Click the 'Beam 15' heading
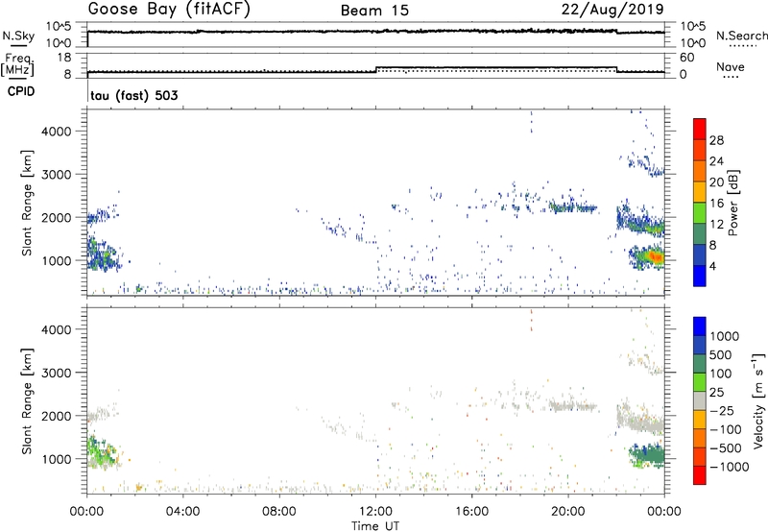This screenshot has height=532, width=768. tap(374, 11)
